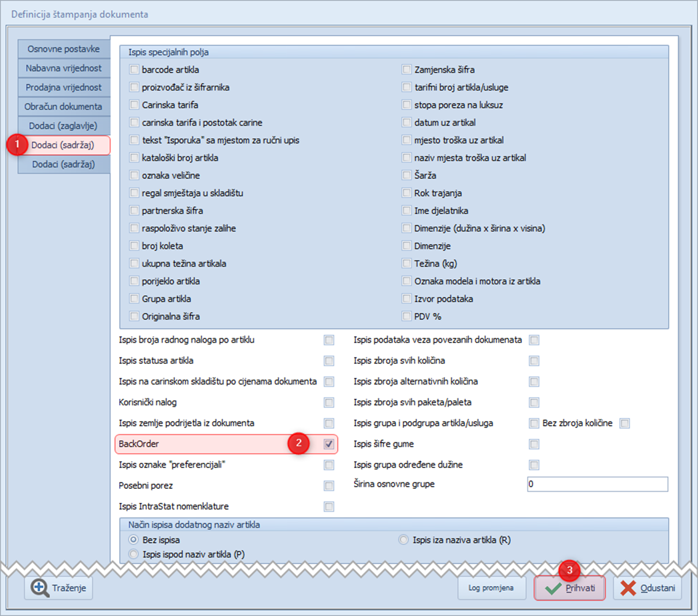Select the Bez ispisa radio button
The image size is (698, 616).
coord(134,540)
